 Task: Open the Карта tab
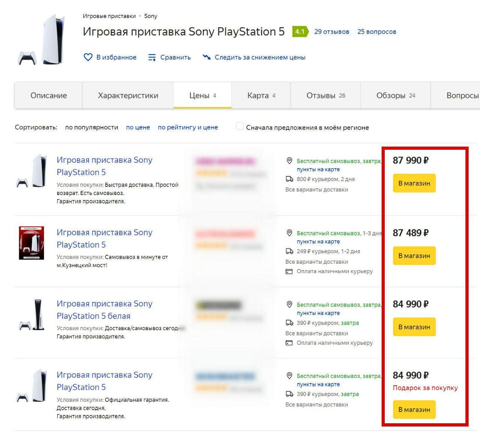click(x=261, y=95)
